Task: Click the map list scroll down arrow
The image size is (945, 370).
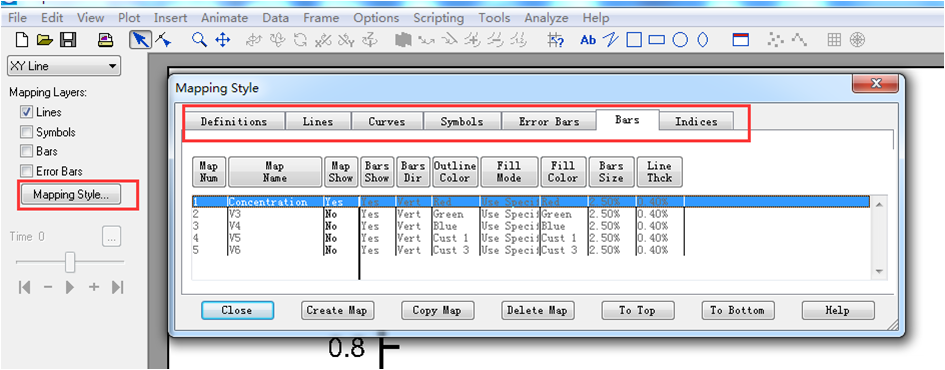Action: pos(879,272)
